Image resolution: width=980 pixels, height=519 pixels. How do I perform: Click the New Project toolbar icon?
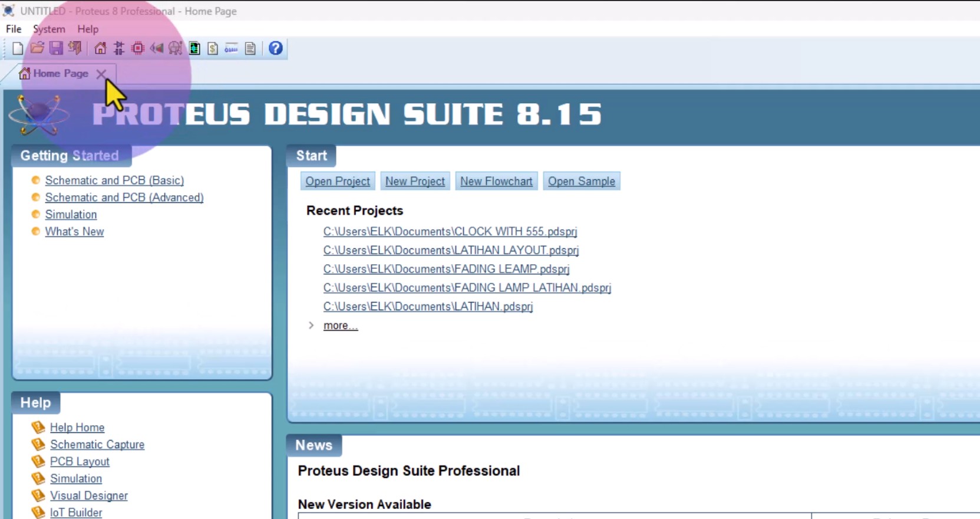tap(18, 48)
